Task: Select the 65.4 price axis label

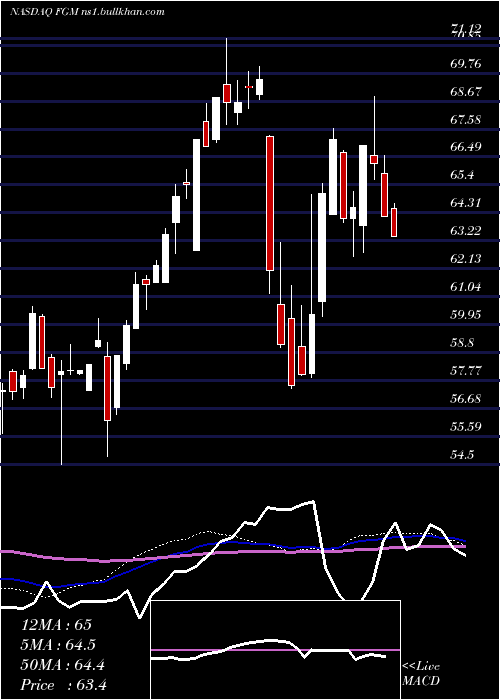Action: tap(462, 175)
